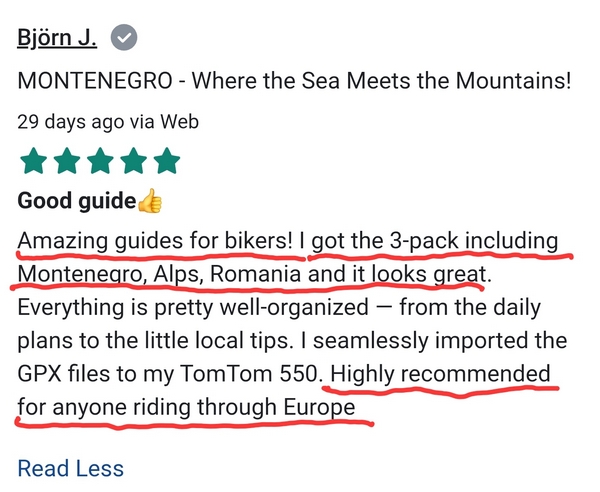
Task: Select the third green rating star
Action: pos(100,161)
